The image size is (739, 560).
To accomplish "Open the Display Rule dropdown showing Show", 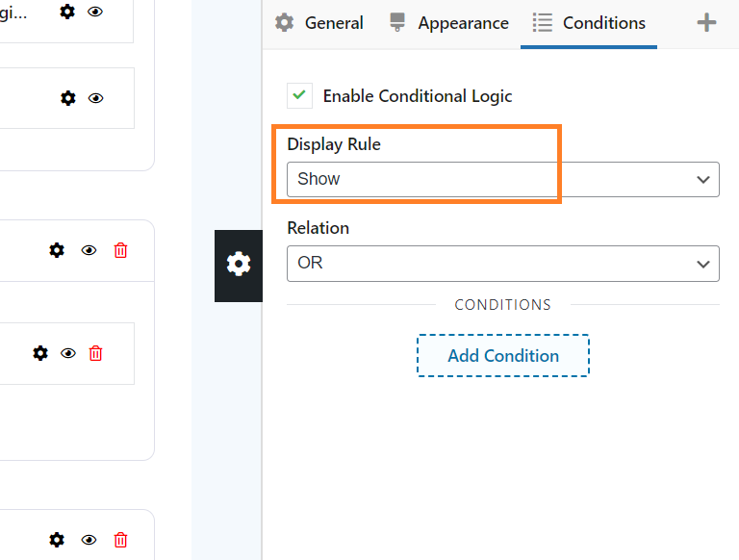I will (x=503, y=179).
